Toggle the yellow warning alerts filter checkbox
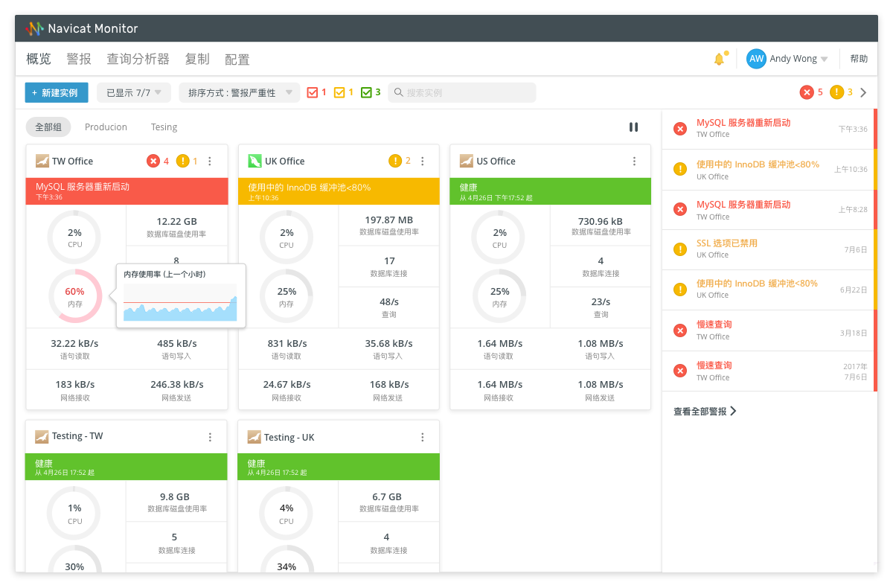893x588 pixels. coord(339,92)
